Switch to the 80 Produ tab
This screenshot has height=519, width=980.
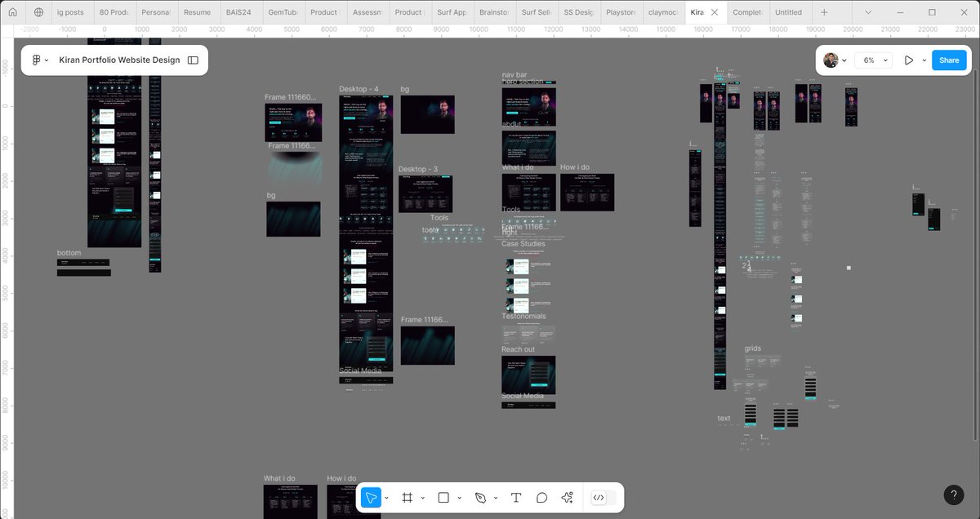pyautogui.click(x=113, y=12)
